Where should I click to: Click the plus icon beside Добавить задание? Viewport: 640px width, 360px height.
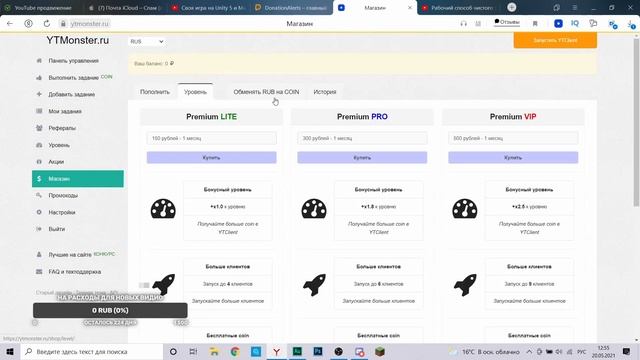pyautogui.click(x=39, y=94)
